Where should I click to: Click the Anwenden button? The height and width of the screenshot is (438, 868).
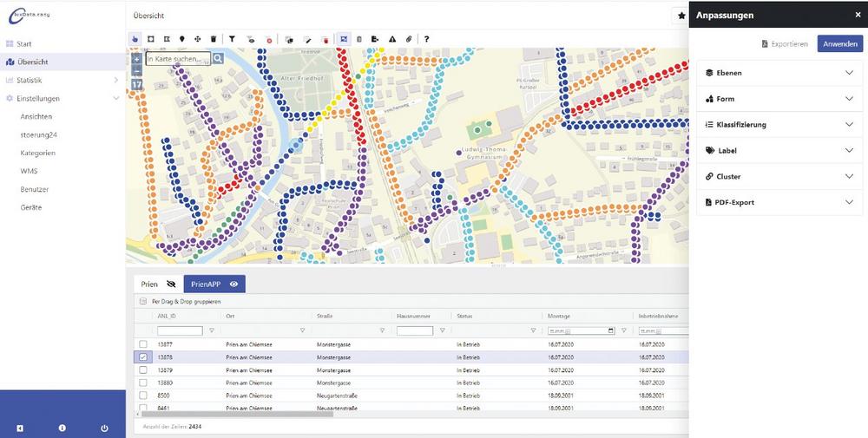[x=839, y=43]
